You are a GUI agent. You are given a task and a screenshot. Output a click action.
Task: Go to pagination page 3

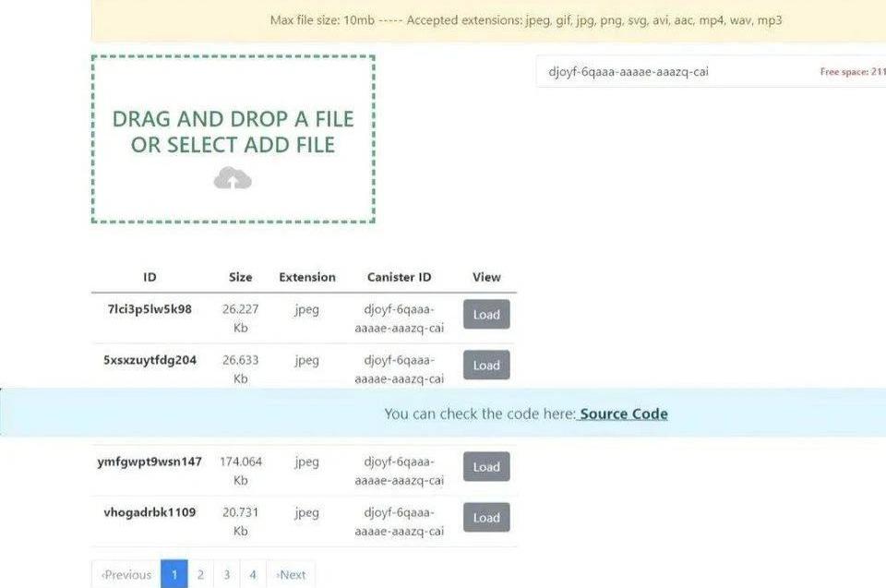pos(226,575)
